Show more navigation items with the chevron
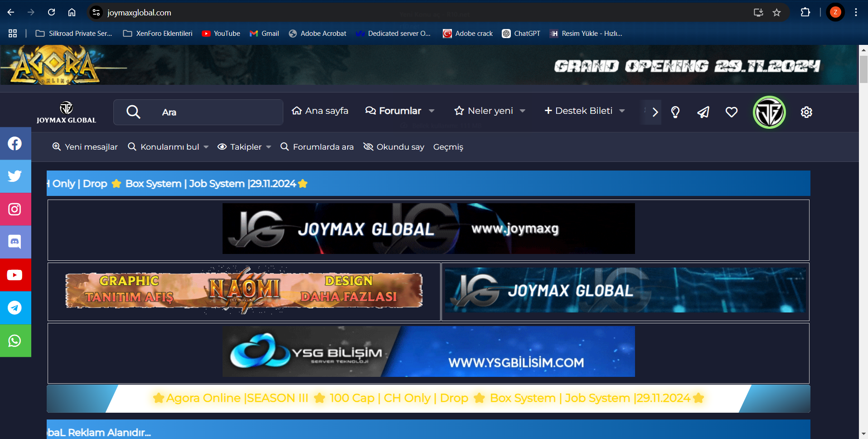This screenshot has height=439, width=868. pyautogui.click(x=655, y=112)
